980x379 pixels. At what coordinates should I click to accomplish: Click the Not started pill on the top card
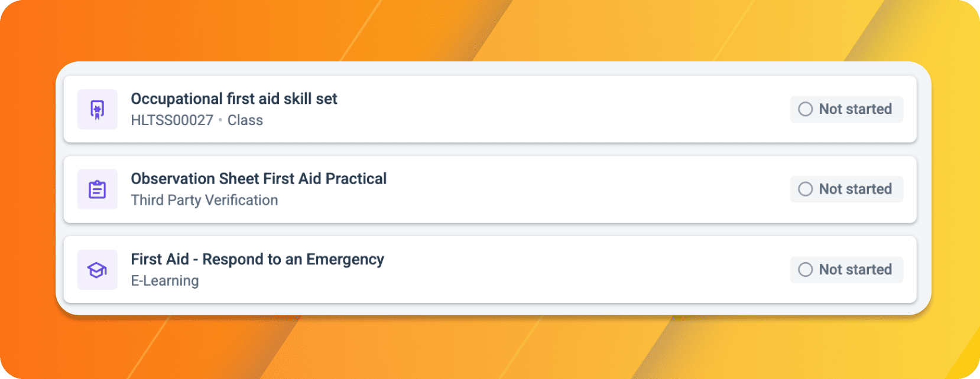(x=846, y=109)
